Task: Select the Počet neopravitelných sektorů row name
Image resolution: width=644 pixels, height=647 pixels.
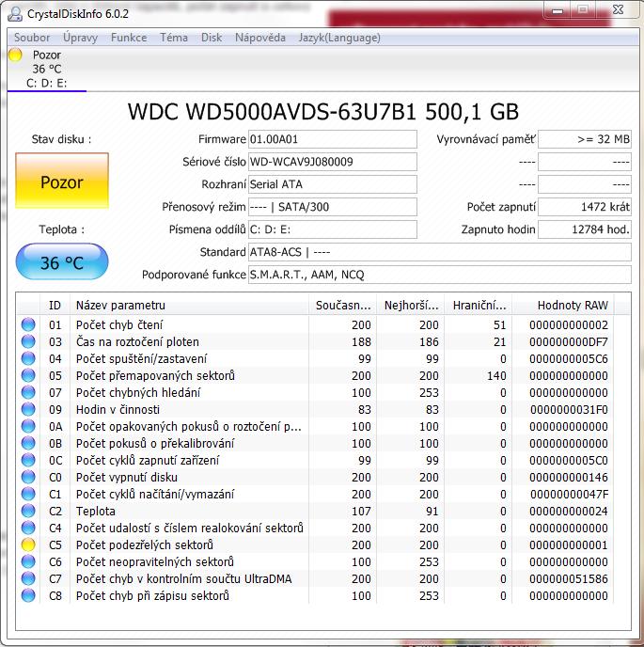Action: (155, 561)
